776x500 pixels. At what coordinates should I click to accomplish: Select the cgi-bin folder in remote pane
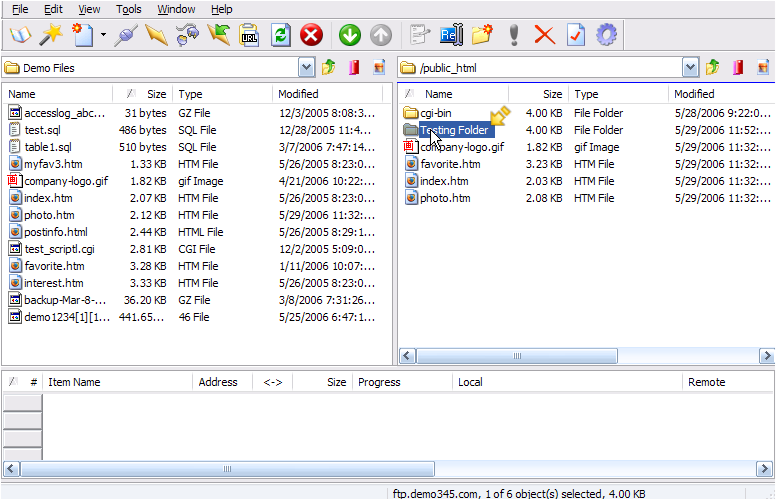click(436, 113)
